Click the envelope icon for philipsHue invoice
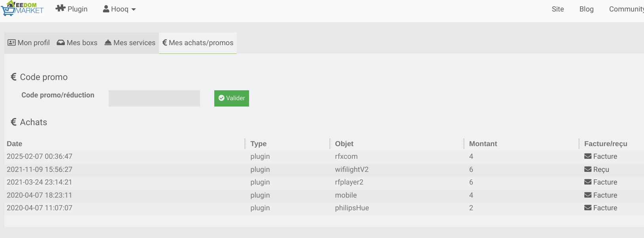644x238 pixels. click(x=588, y=208)
